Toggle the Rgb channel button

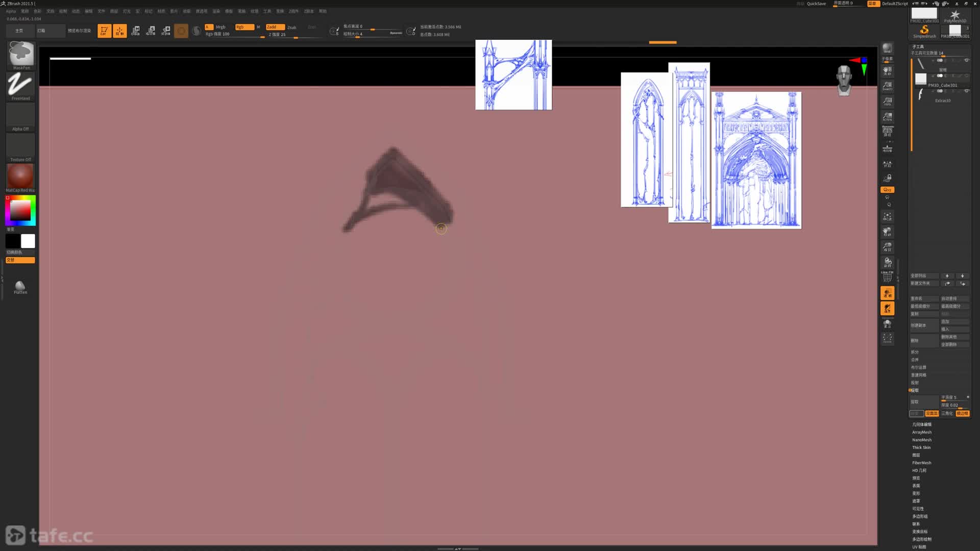[244, 27]
